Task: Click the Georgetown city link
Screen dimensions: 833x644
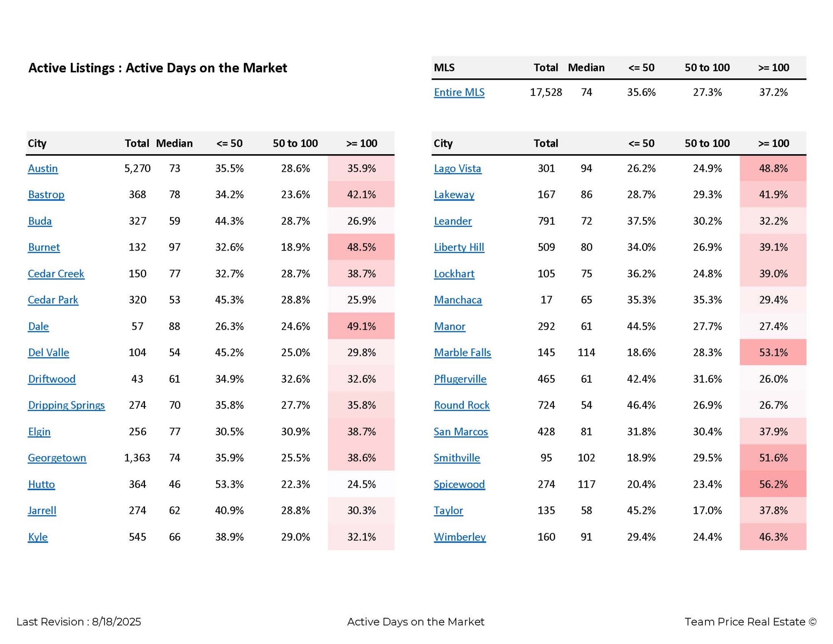Action: pos(57,458)
